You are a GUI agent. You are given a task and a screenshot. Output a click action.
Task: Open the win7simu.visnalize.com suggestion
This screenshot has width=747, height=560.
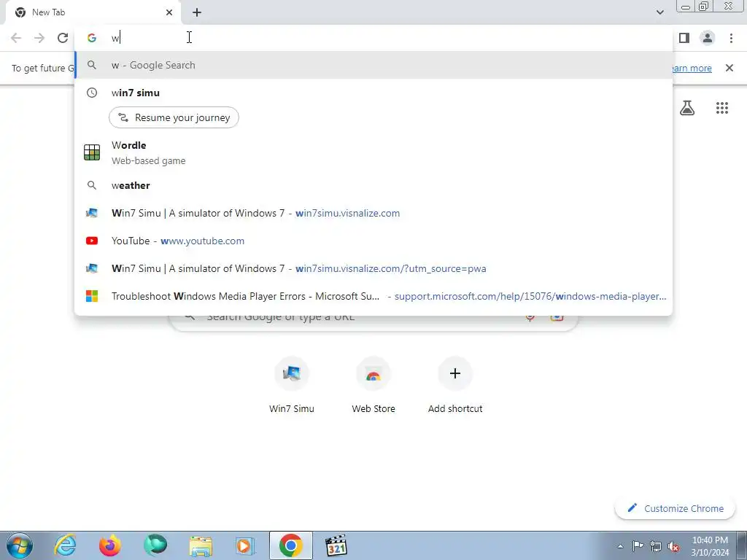point(373,213)
